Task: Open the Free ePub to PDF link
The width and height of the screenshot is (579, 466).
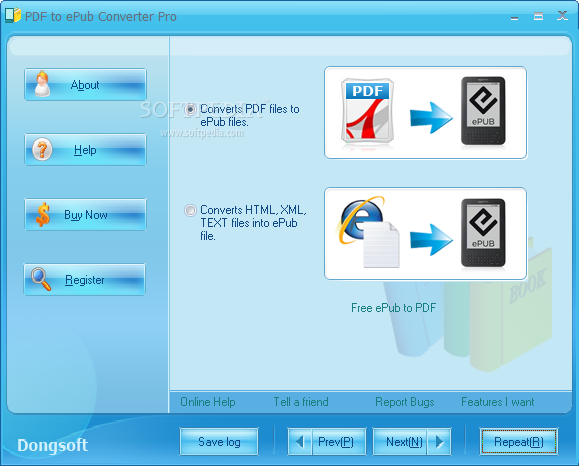Action: point(393,308)
